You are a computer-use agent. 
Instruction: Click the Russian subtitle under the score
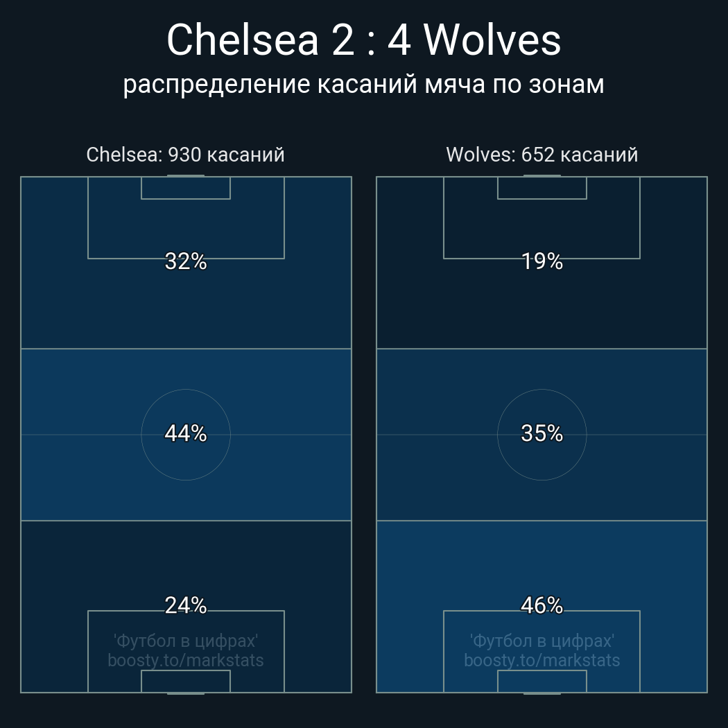[363, 85]
